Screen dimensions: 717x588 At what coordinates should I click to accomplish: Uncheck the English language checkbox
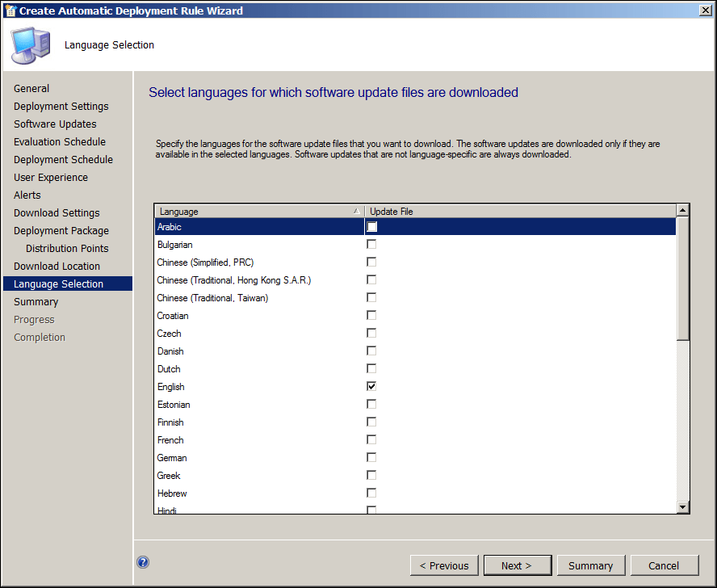pyautogui.click(x=371, y=387)
